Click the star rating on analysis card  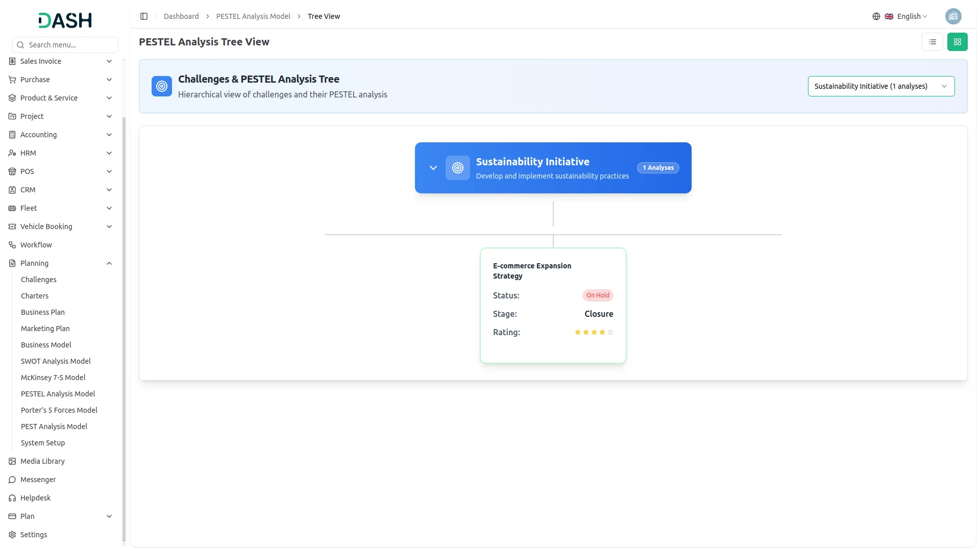coord(594,332)
